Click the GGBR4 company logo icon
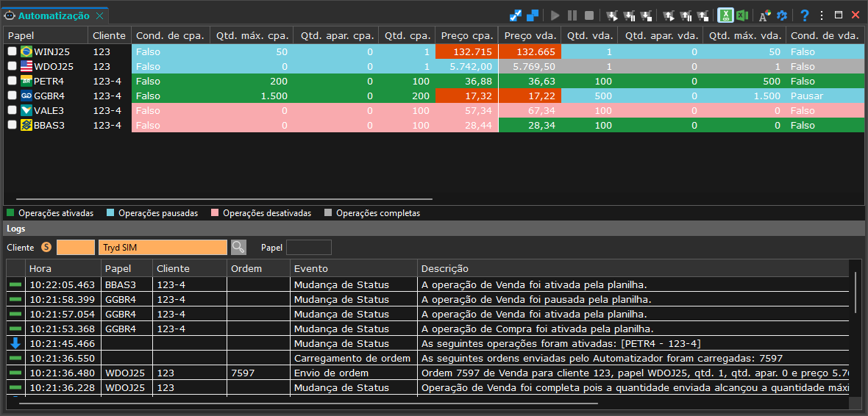Screen dimensions: 868x416 (x=26, y=96)
